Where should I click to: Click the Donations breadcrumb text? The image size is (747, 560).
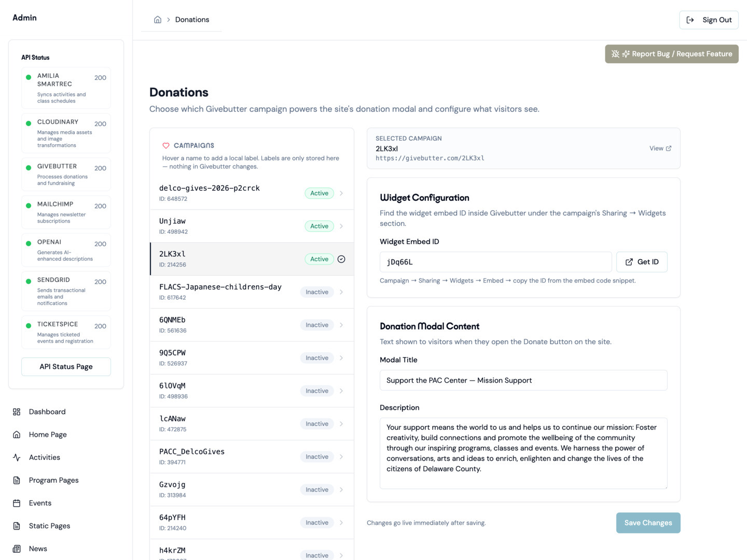pyautogui.click(x=192, y=20)
